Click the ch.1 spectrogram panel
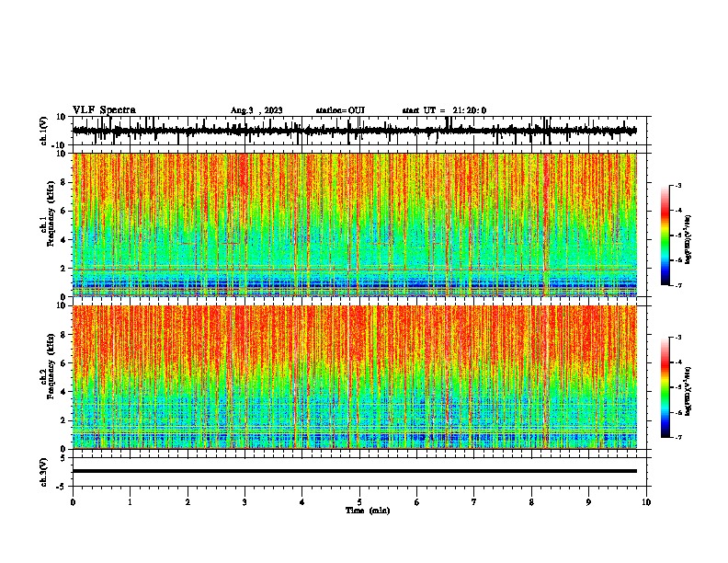Viewport: 728px width, 563px height. point(355,224)
